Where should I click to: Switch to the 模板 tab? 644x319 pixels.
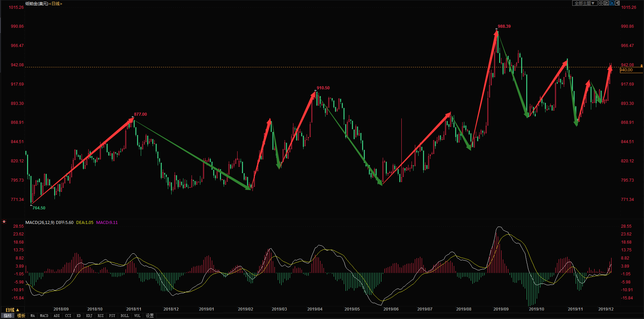[x=21, y=316]
